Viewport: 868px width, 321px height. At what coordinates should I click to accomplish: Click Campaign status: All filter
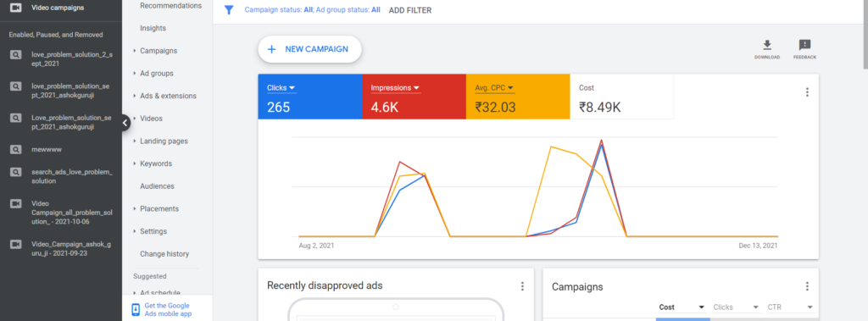(279, 10)
